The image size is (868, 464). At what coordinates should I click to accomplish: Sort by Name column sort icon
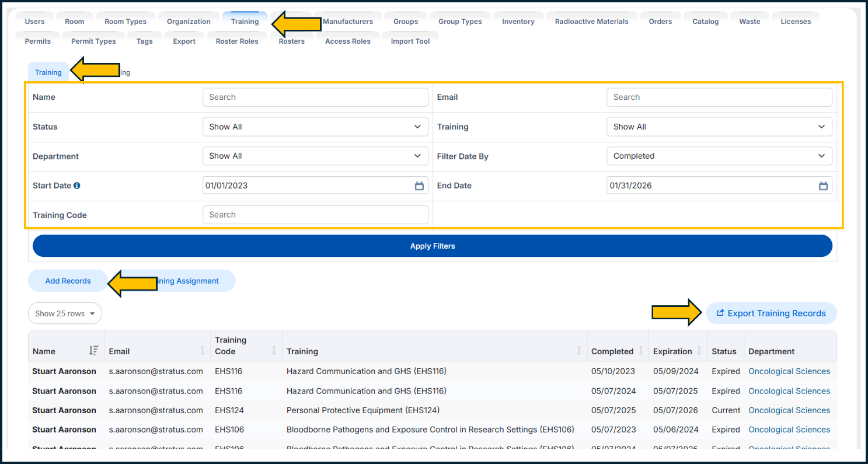(x=93, y=351)
